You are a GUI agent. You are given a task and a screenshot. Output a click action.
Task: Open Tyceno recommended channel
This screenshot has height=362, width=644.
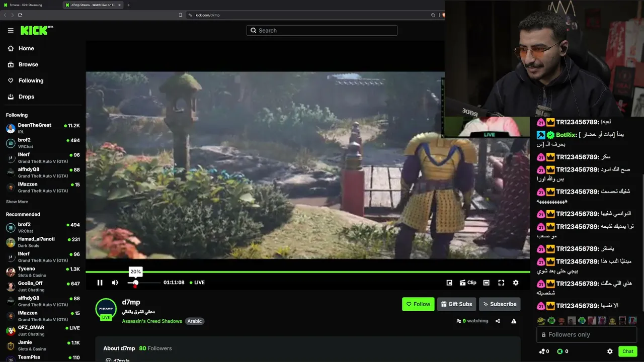click(43, 272)
